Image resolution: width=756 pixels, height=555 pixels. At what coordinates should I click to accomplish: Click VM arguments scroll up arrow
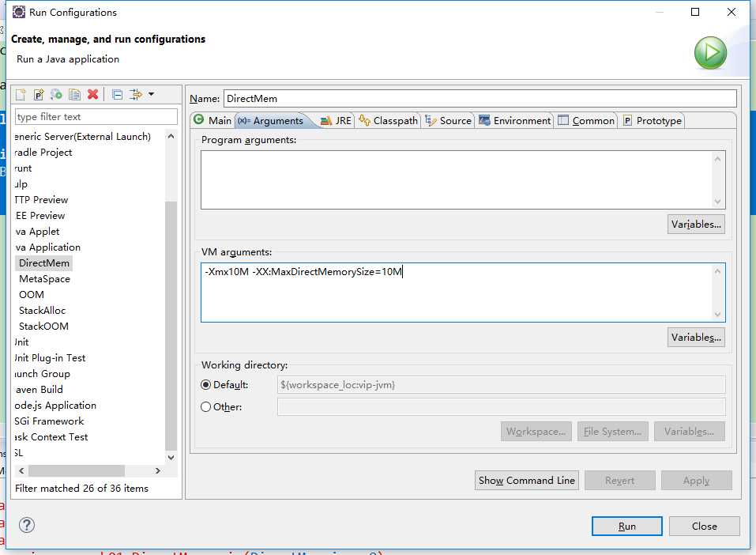click(x=717, y=272)
